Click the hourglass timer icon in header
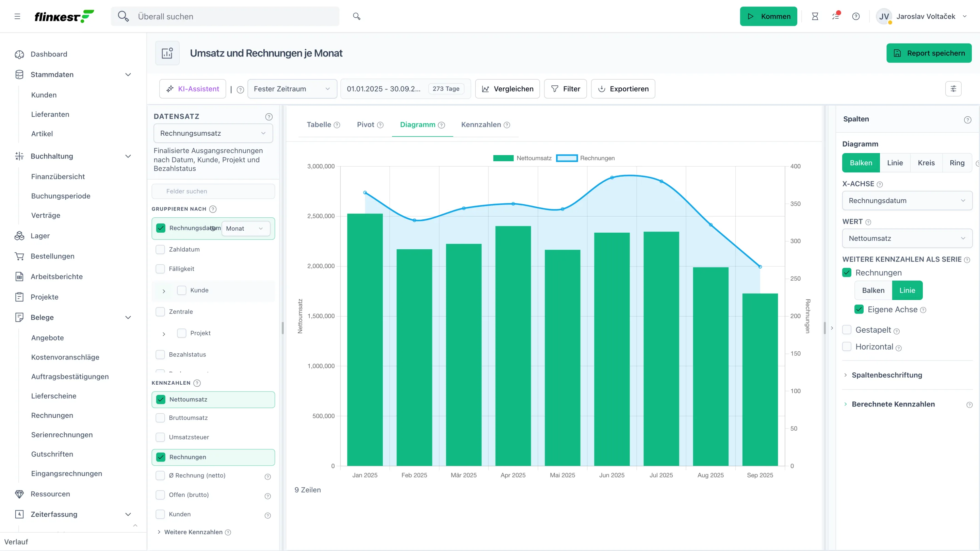Viewport: 980px width, 551px height. pos(815,16)
